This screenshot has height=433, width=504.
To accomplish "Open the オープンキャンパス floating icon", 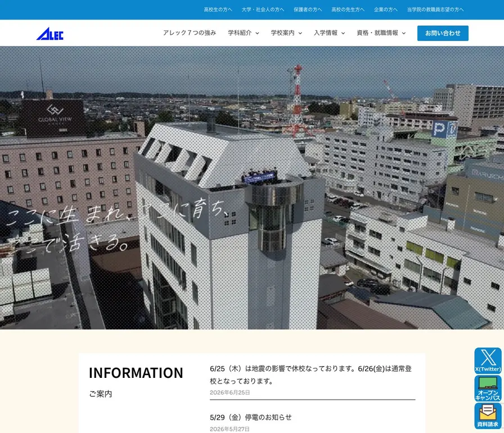I will coord(488,389).
